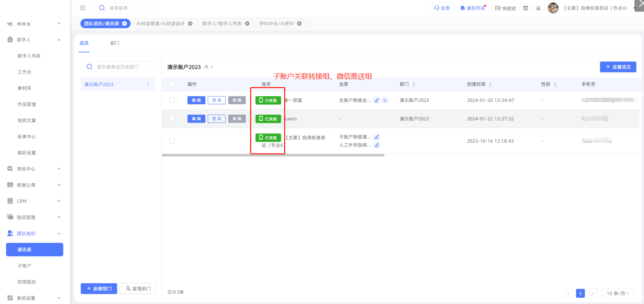
Task: Close the AI对话管理/AI对话设计 tab
Action: [x=190, y=24]
